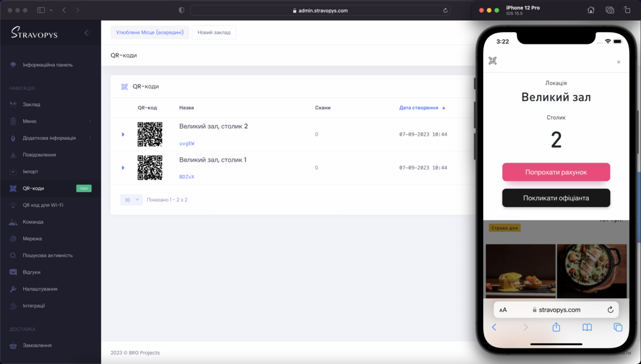Click the QR scan icon in phone header
The width and height of the screenshot is (641, 364).
point(493,61)
